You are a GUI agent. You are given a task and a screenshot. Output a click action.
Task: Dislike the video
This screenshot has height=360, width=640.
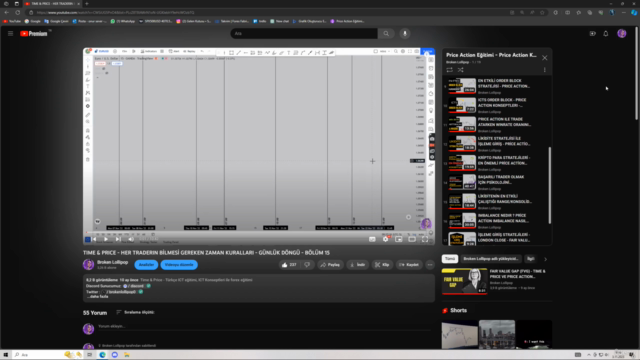pos(307,265)
